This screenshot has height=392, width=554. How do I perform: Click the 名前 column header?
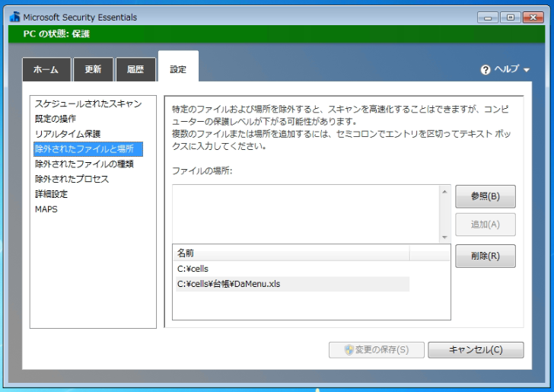291,253
